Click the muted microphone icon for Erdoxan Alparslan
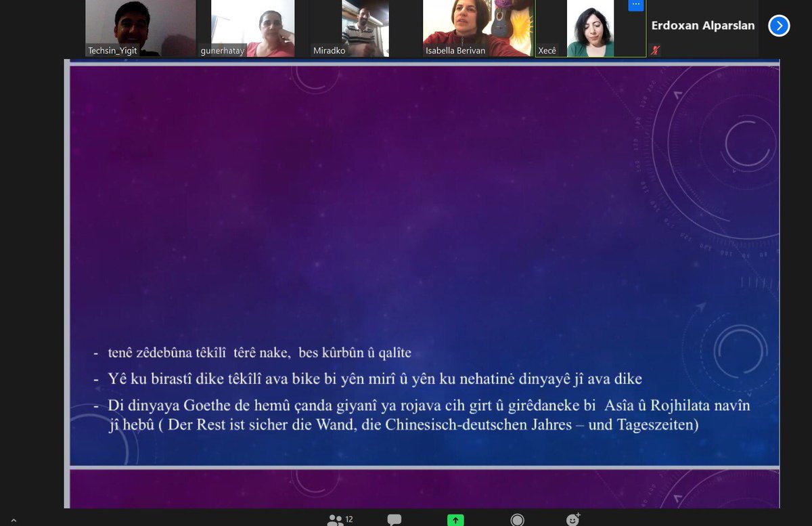Screen dimensions: 812x526 tap(655, 49)
